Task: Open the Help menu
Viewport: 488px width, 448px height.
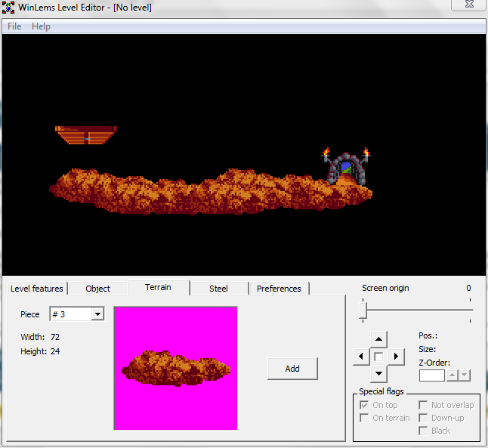Action: pyautogui.click(x=41, y=26)
